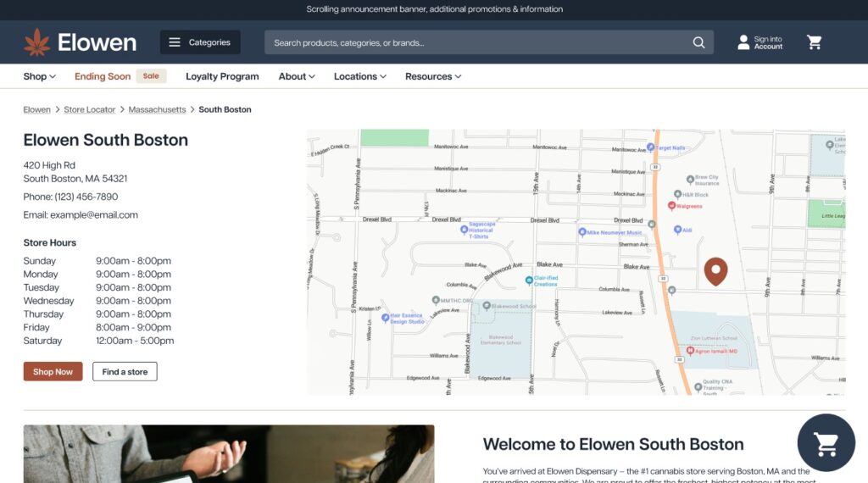Click the Brew City Insurance map marker
The image size is (868, 483).
tap(690, 180)
